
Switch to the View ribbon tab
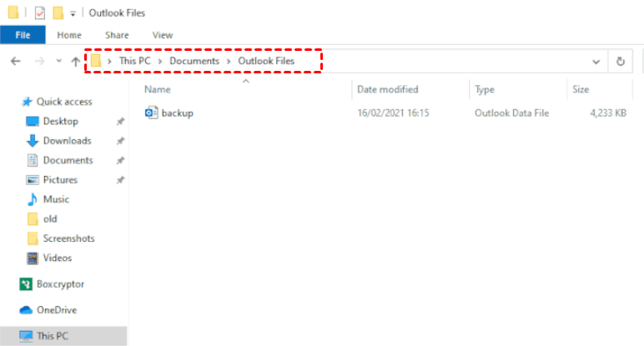[163, 35]
